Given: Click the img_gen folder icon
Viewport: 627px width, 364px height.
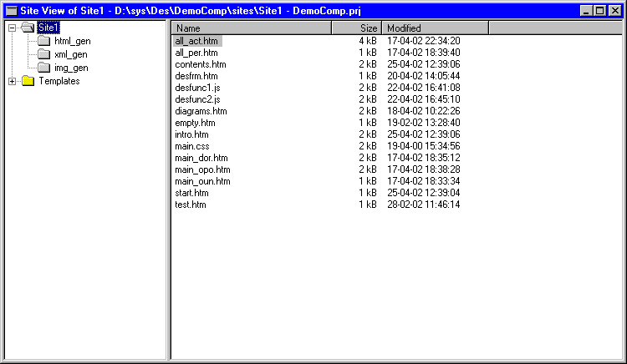Looking at the screenshot, I should (x=44, y=68).
